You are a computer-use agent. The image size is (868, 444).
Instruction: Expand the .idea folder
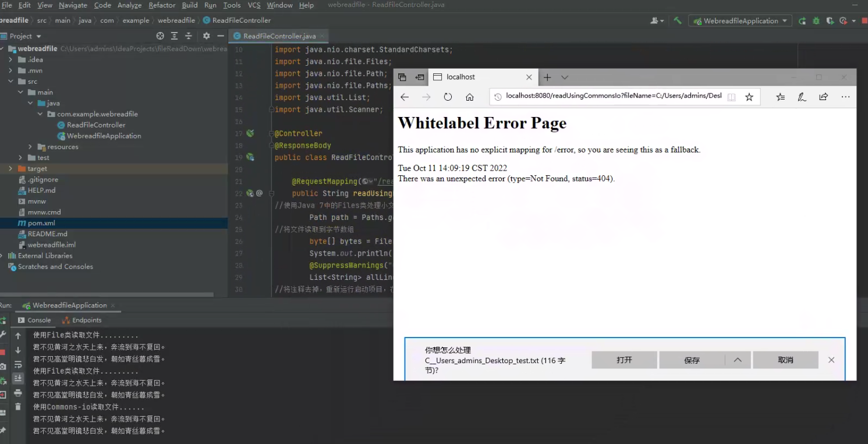[10, 59]
